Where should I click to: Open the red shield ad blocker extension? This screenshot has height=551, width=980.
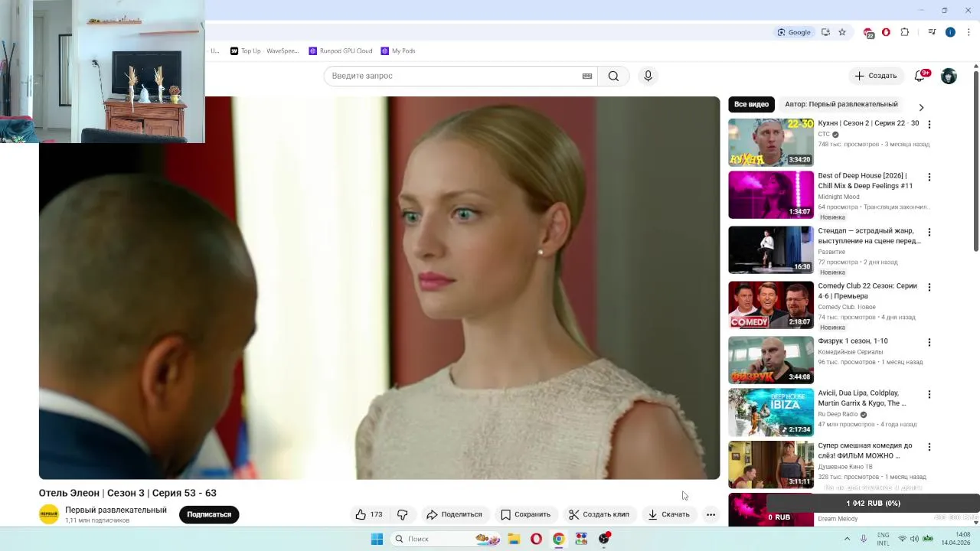point(886,32)
